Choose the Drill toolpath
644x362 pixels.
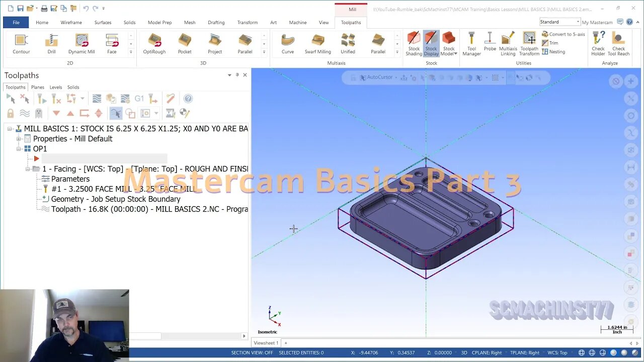[51, 44]
